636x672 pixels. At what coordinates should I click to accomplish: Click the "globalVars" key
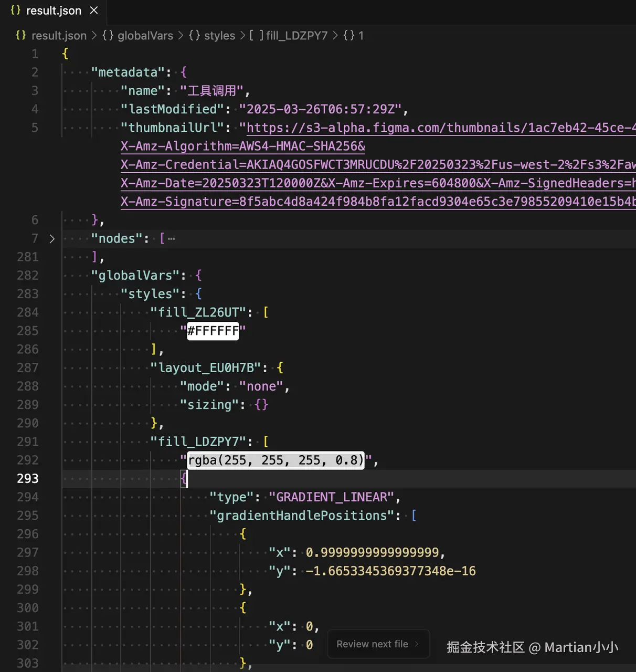point(135,276)
